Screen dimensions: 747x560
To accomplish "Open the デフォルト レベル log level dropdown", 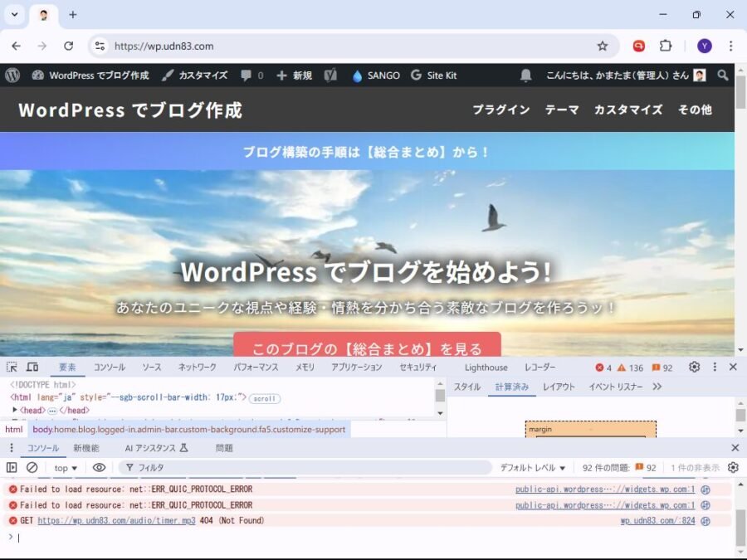I will (532, 468).
